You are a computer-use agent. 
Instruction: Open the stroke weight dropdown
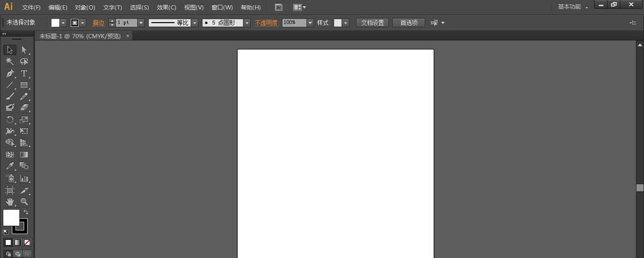(141, 23)
